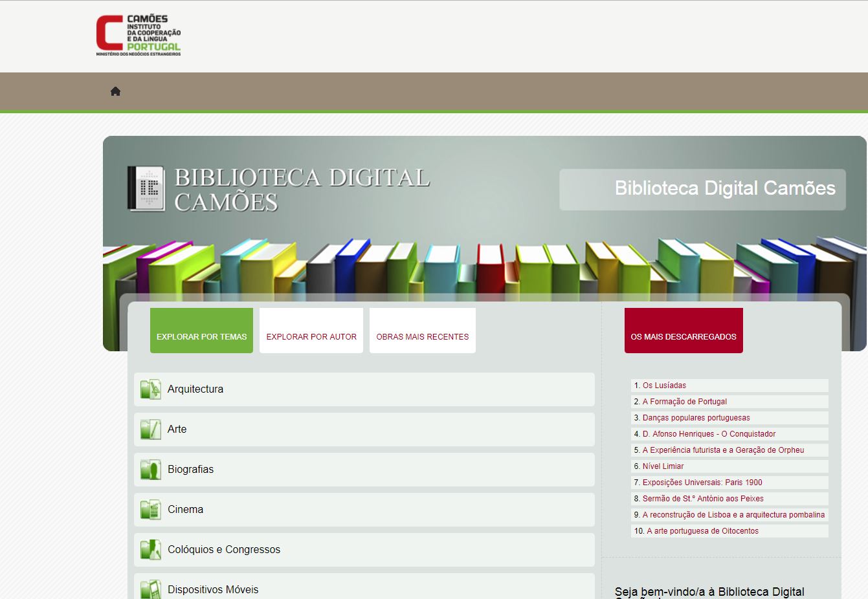Open Os Lusíadas from top downloads

pos(664,386)
